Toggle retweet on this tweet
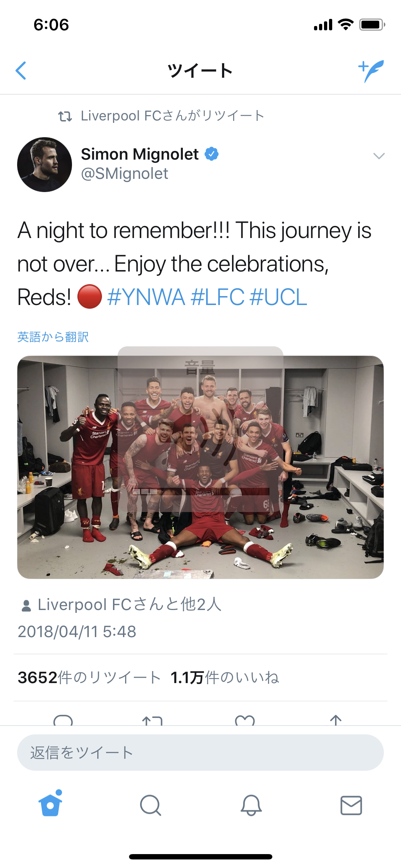 coord(152,720)
